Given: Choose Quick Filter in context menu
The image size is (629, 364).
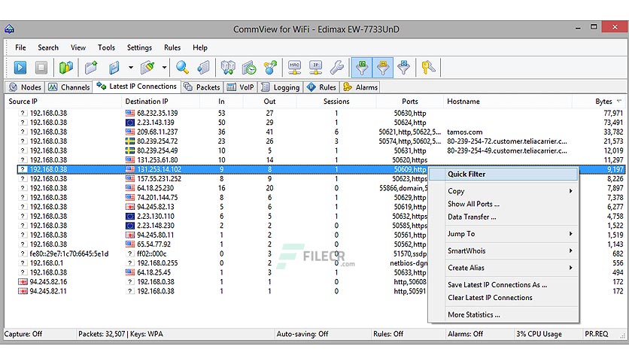Looking at the screenshot, I should click(503, 174).
